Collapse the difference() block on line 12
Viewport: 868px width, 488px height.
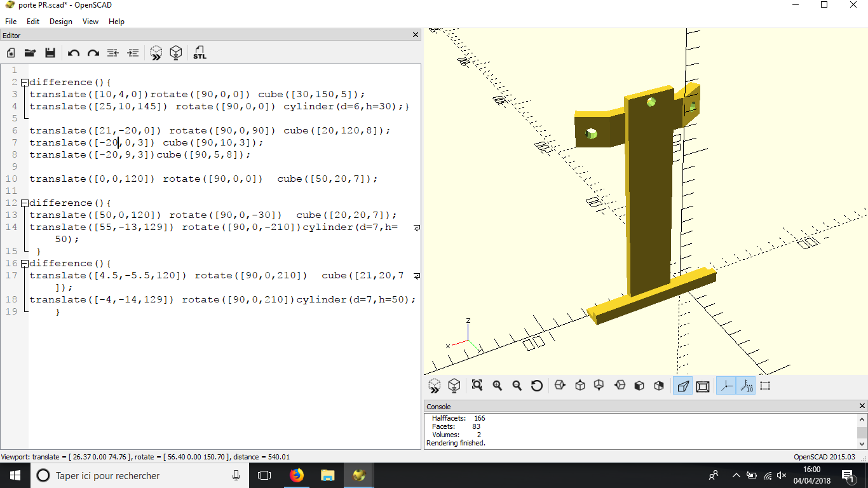pyautogui.click(x=24, y=203)
